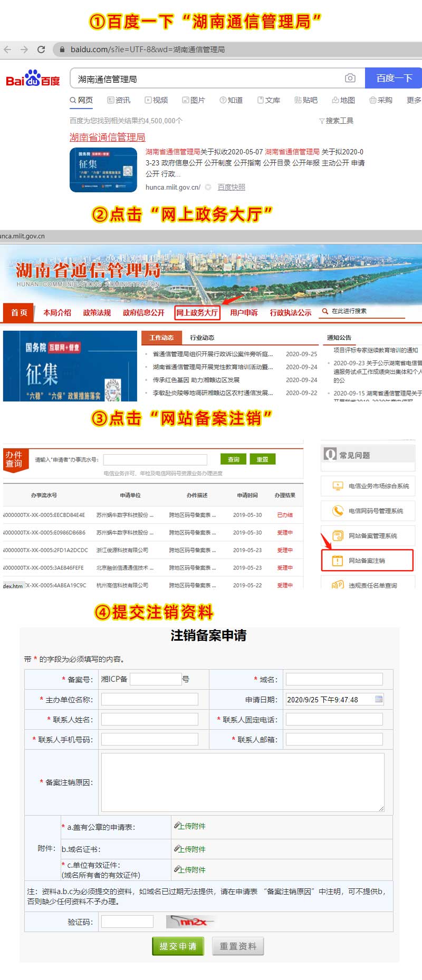Open the 湖南省通信管理局 search result link
Viewport: 422px width, 980px height.
(107, 137)
